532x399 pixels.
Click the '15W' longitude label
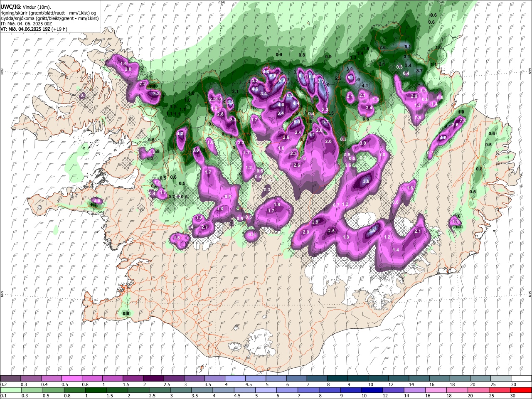[441, 2]
